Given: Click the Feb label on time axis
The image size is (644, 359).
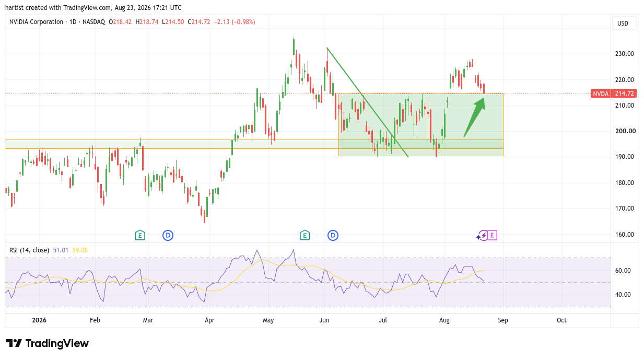Looking at the screenshot, I should tap(95, 320).
